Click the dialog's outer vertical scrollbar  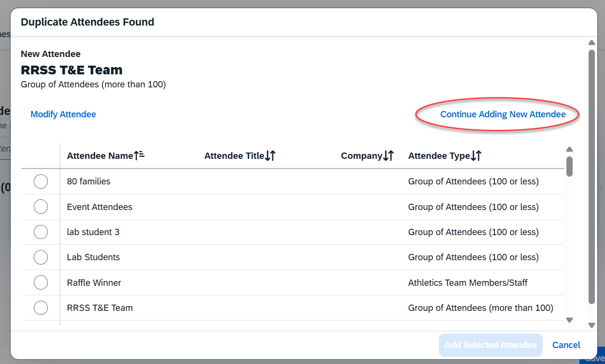click(x=591, y=177)
